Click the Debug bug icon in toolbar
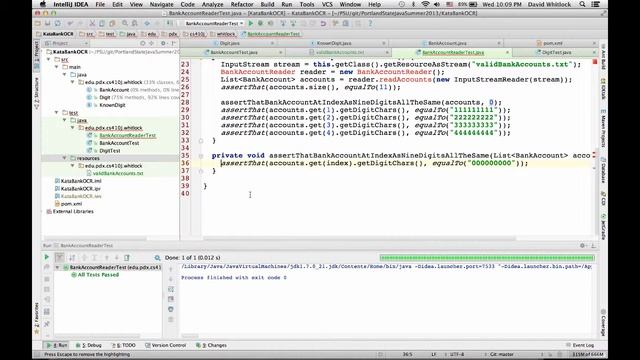Image resolution: width=640 pixels, height=360 pixels. (260, 23)
